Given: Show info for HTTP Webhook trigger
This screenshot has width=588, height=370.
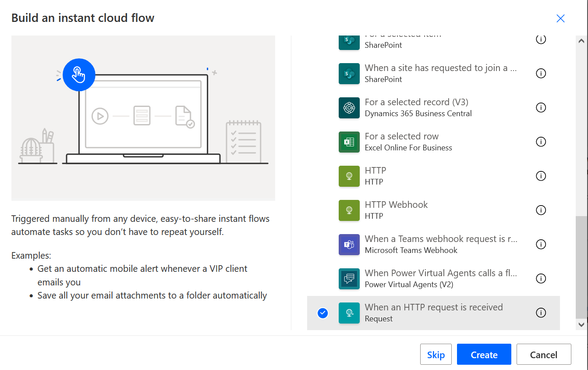Looking at the screenshot, I should [541, 210].
